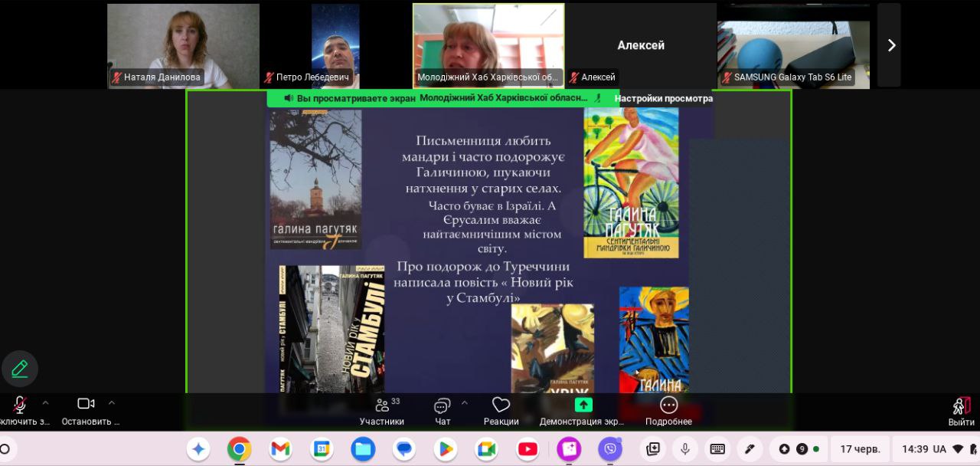Open on-screen keyboard icon in shelf
Image resolution: width=980 pixels, height=466 pixels.
click(x=717, y=449)
